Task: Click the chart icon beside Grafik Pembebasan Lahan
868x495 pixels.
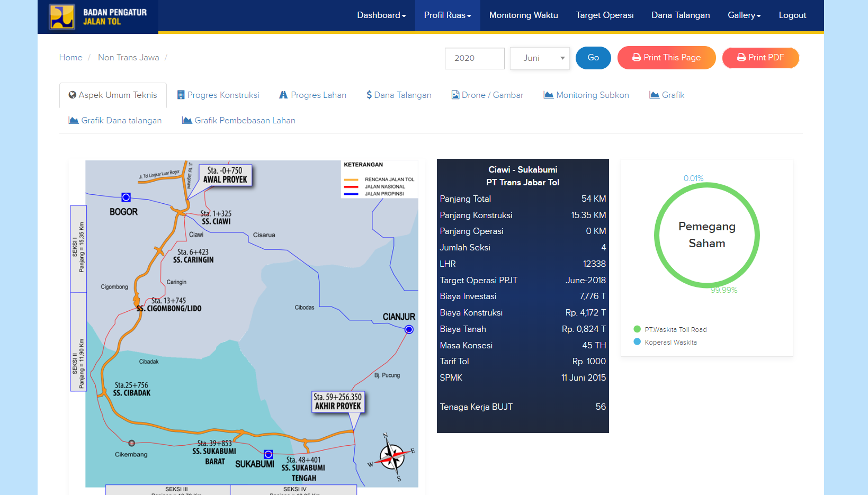Action: (187, 121)
